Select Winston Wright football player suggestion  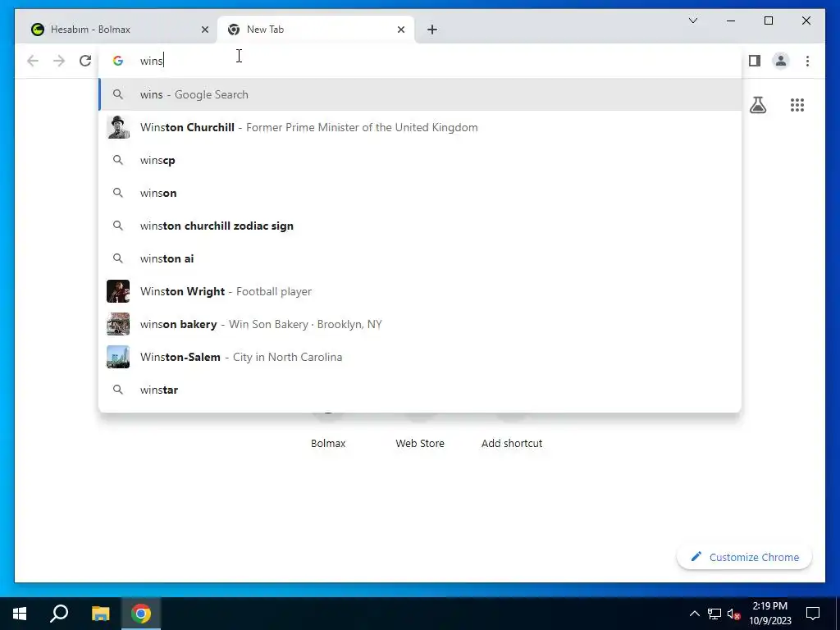[420, 291]
